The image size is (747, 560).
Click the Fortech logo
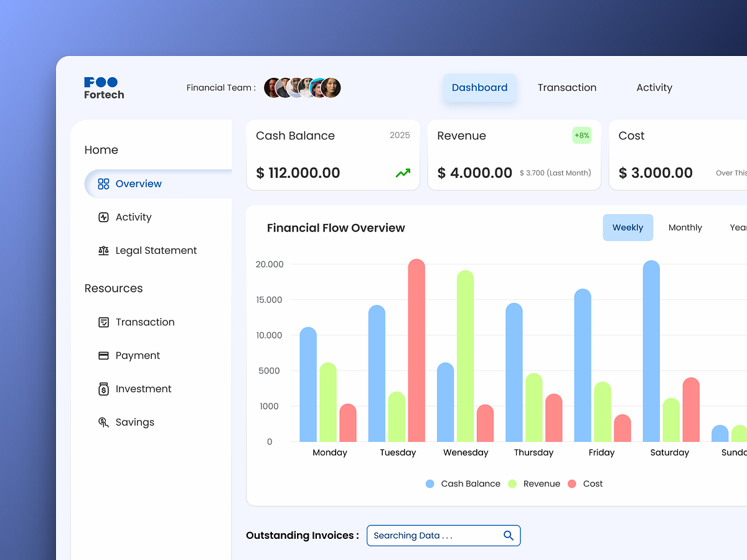pyautogui.click(x=104, y=88)
